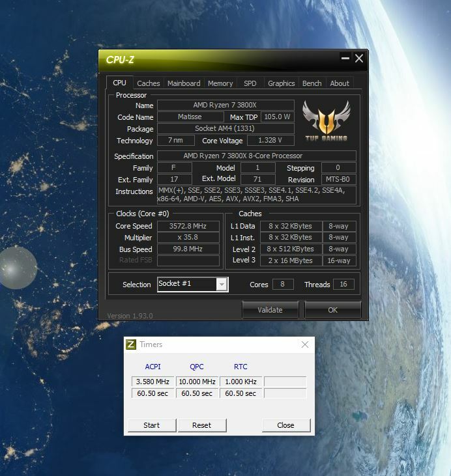
Task: Click Close button in Timers window
Action: click(285, 425)
